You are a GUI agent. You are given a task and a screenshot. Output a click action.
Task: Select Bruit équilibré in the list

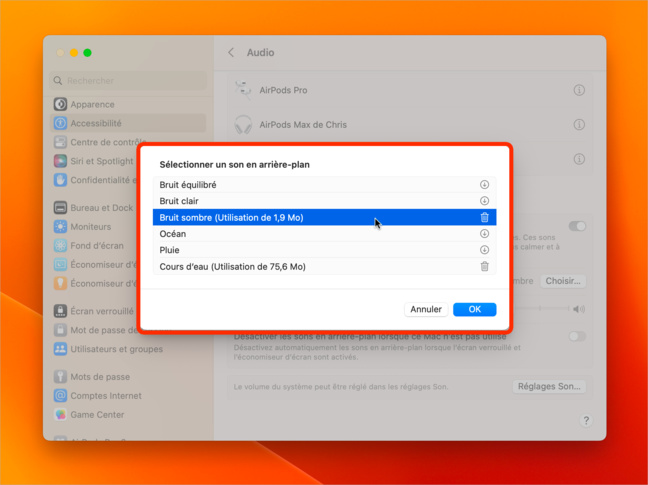(324, 185)
